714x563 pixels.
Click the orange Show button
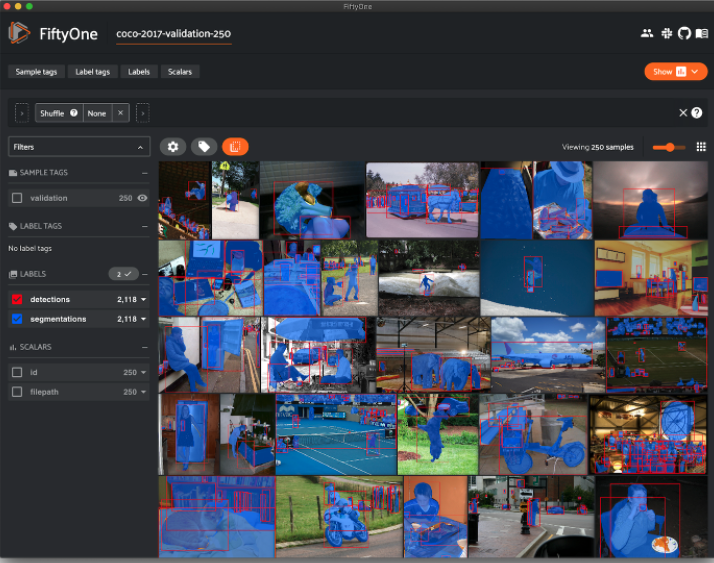click(676, 72)
